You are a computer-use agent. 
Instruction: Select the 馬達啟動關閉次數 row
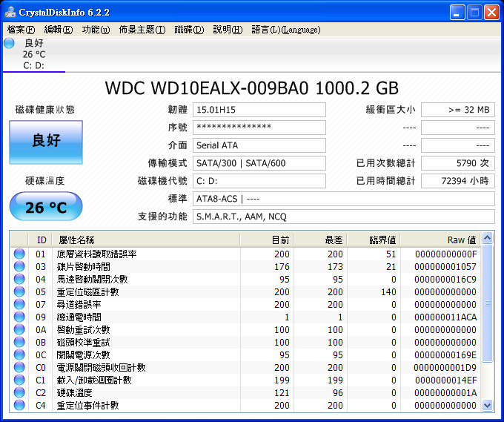point(245,279)
